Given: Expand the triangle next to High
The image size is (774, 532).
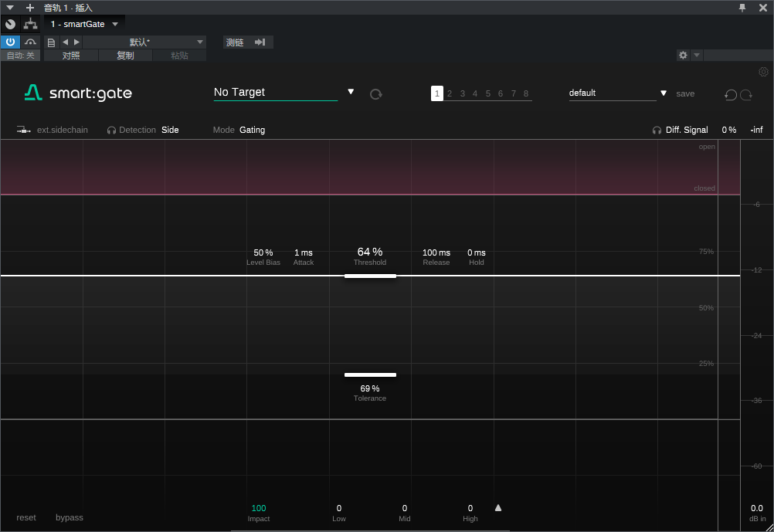Looking at the screenshot, I should (x=498, y=508).
